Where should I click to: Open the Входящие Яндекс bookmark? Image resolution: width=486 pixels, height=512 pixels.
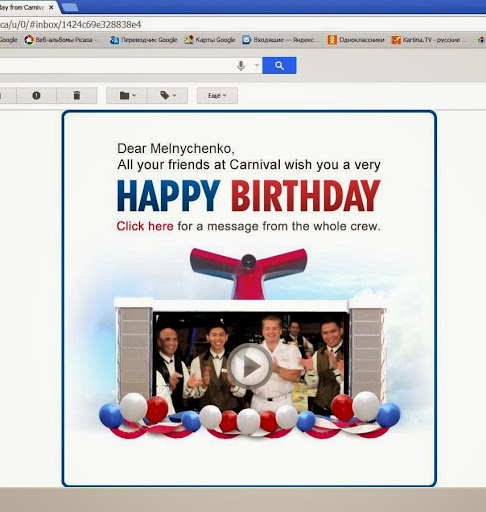click(x=281, y=40)
